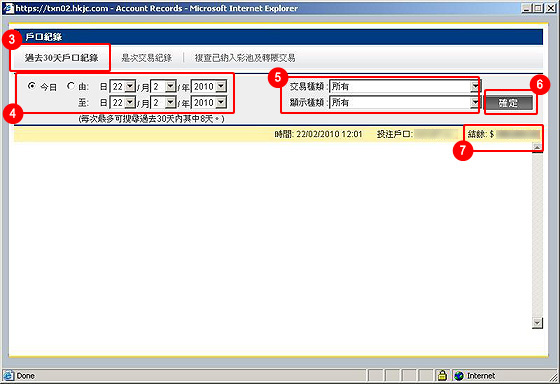Click the scrollbar up arrow
The width and height of the screenshot is (560, 384).
pyautogui.click(x=537, y=147)
